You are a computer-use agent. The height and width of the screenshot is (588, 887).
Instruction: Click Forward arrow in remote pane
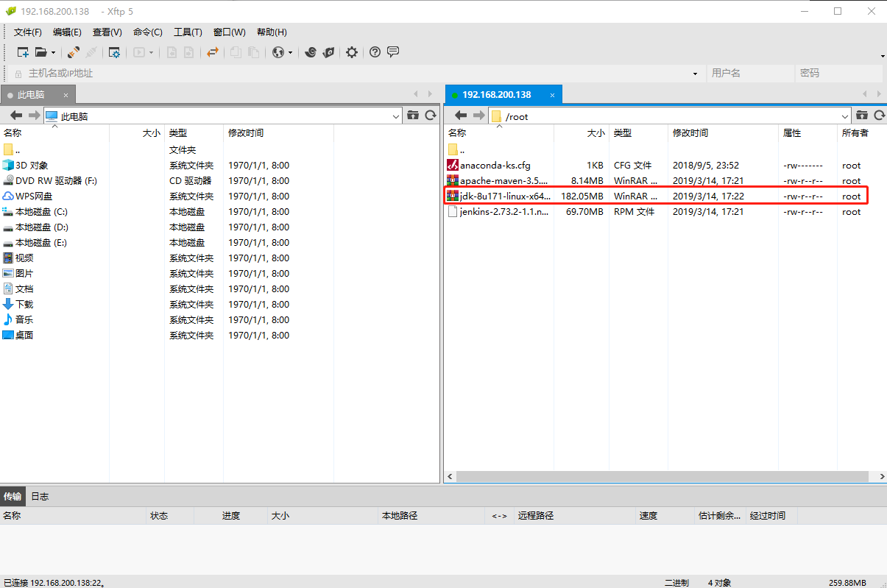coord(479,116)
